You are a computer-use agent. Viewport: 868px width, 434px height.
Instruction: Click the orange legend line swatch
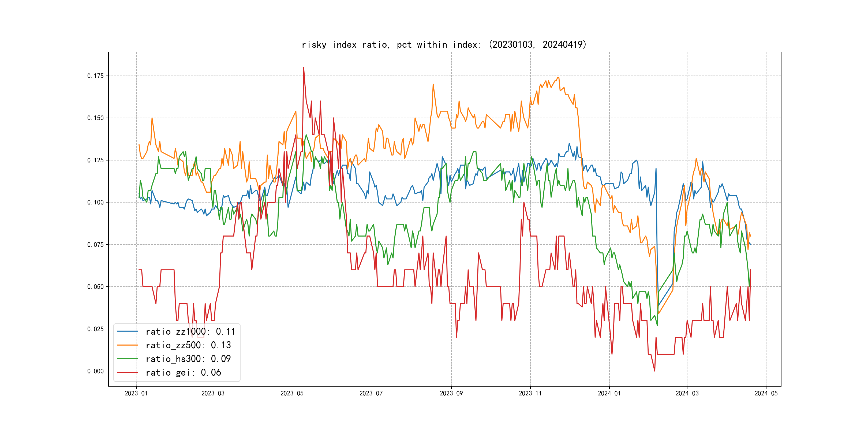pos(127,345)
